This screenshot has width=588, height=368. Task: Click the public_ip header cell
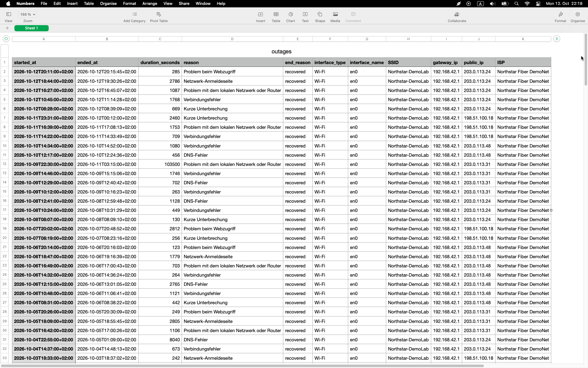[x=479, y=63]
